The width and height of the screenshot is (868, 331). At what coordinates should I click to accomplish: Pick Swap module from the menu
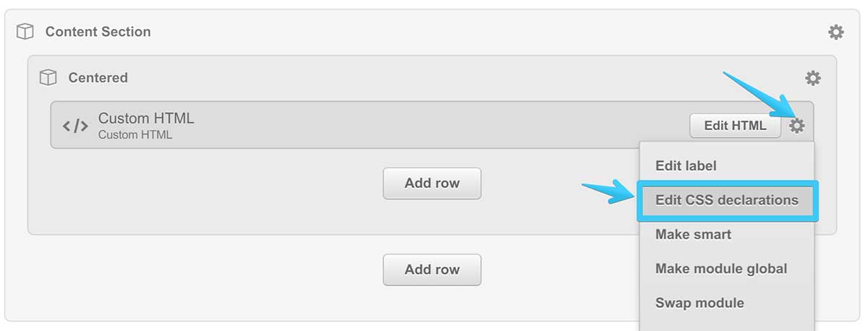(x=699, y=303)
